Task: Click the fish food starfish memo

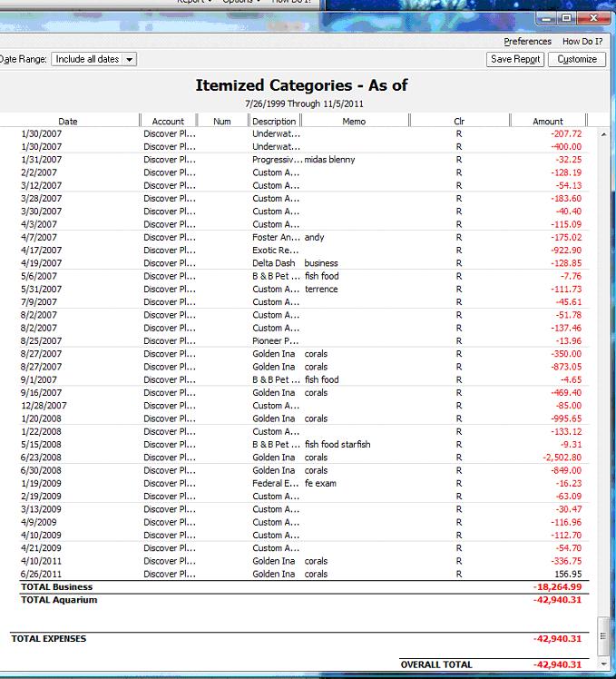Action: [x=337, y=444]
